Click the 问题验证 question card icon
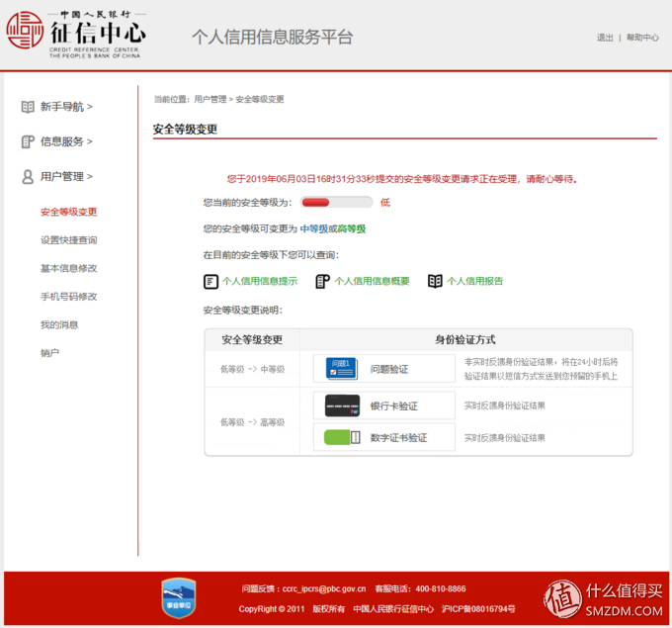This screenshot has height=628, width=672. [x=342, y=369]
